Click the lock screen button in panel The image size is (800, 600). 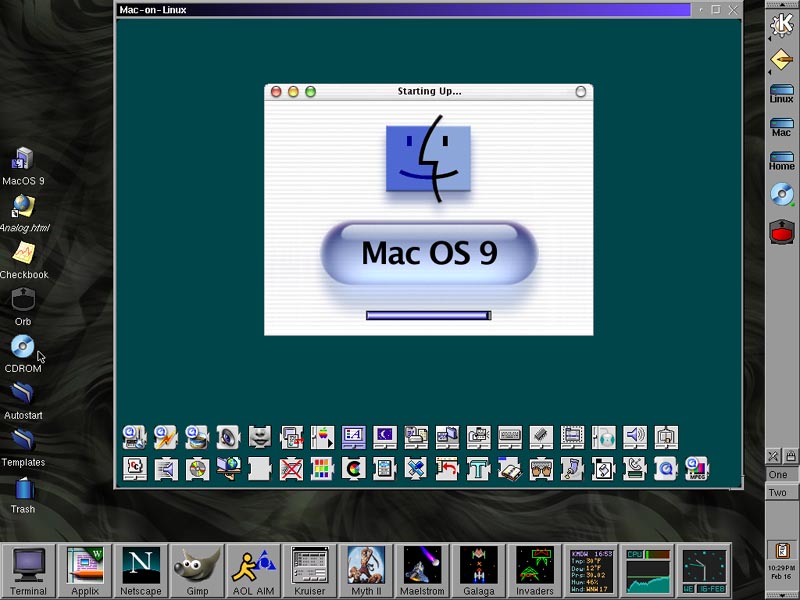coord(790,456)
